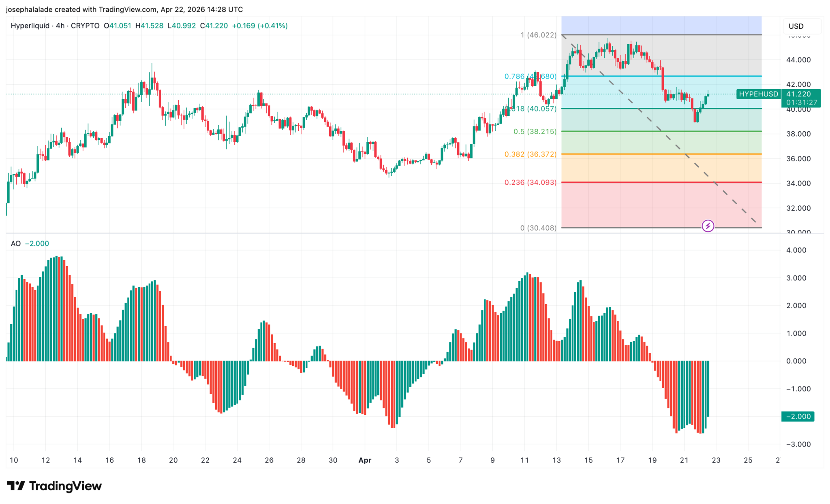
Task: Click the 21 date on the time axis
Action: pos(684,460)
